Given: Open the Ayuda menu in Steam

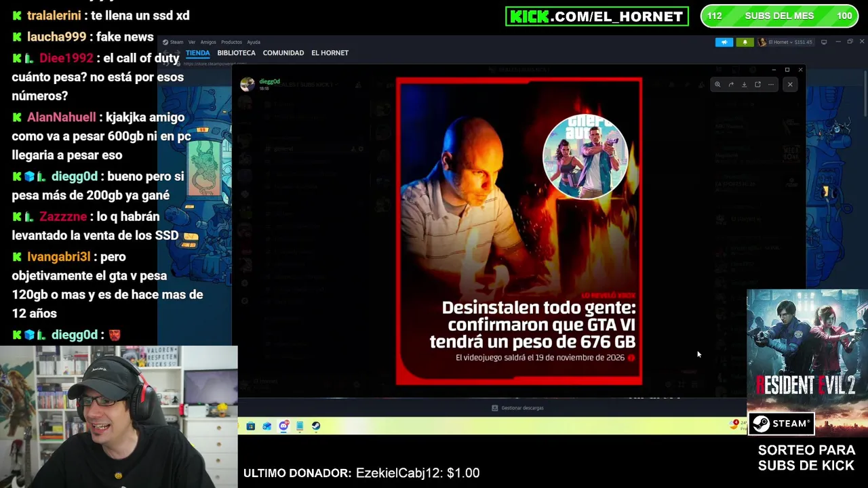Looking at the screenshot, I should point(254,42).
